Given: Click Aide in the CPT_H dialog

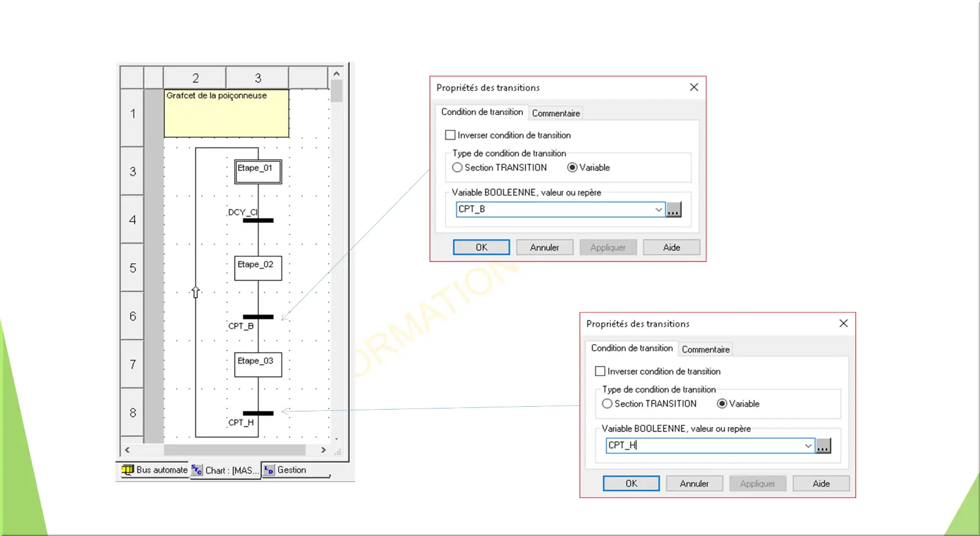Looking at the screenshot, I should (821, 483).
